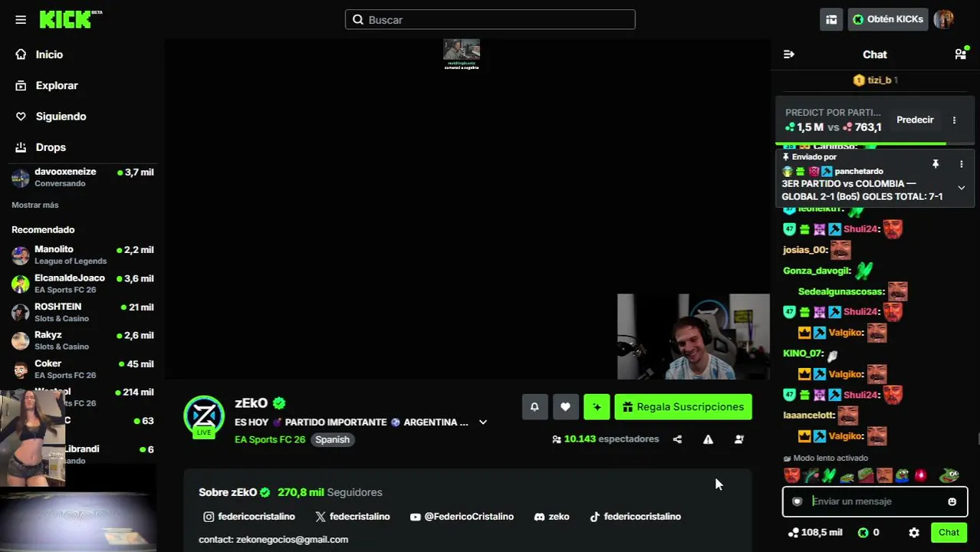Click the username KINO_07 in chat

pos(802,353)
